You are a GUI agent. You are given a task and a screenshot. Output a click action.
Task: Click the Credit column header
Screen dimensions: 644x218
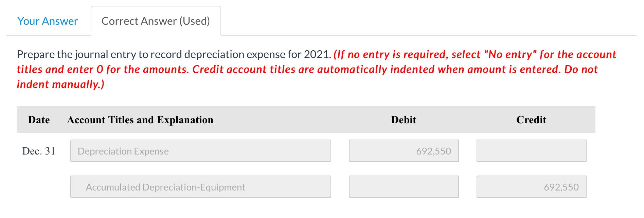[531, 120]
